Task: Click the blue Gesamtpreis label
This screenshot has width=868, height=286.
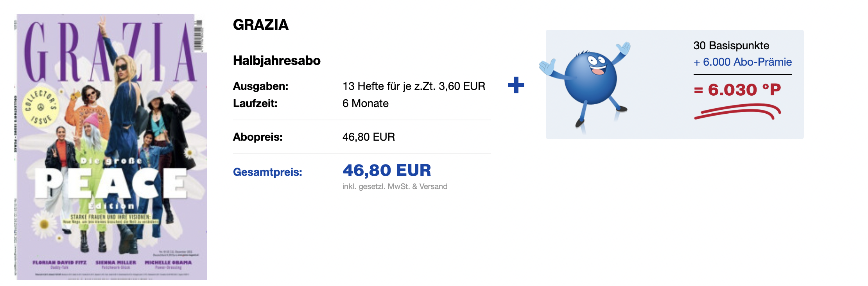Action: (267, 172)
